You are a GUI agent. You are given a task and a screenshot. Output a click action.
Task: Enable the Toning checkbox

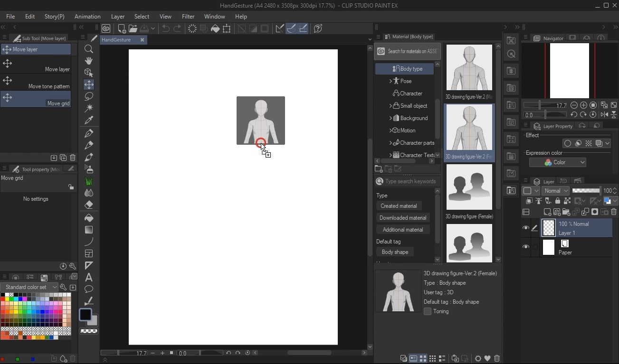(x=428, y=311)
